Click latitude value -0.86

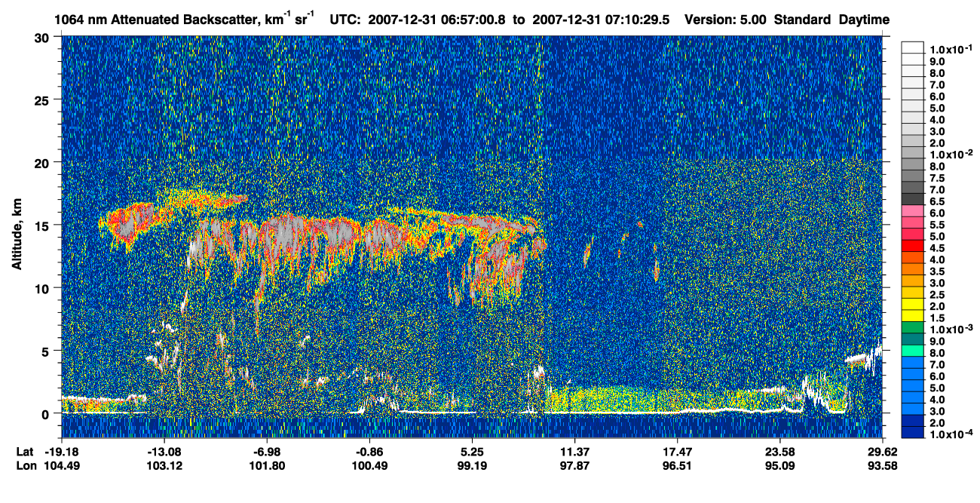(x=369, y=452)
